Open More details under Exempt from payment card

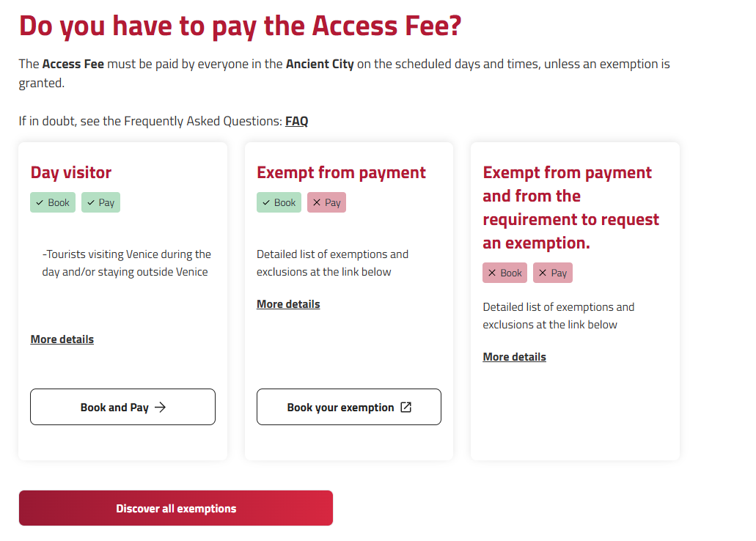coord(288,304)
